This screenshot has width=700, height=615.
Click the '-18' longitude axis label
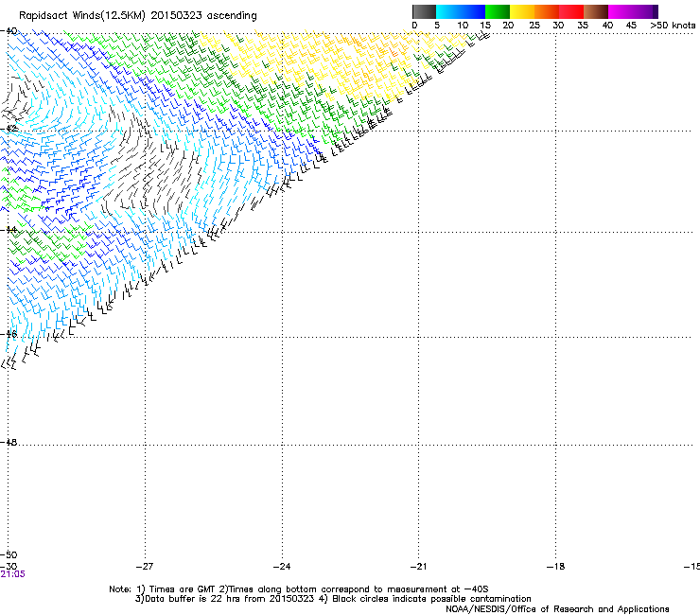coord(555,567)
